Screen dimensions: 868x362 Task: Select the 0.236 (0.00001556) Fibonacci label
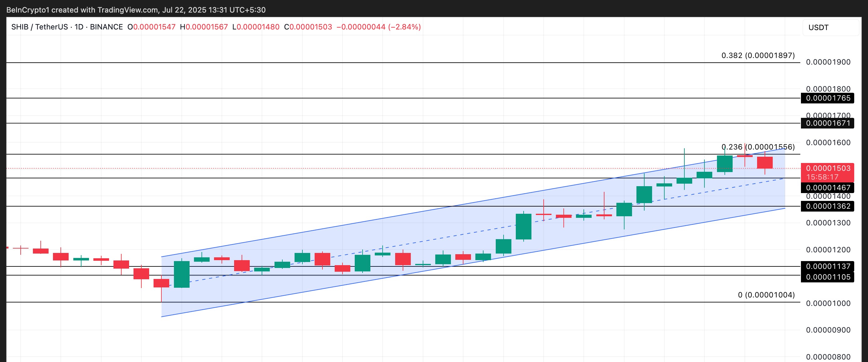(x=758, y=147)
